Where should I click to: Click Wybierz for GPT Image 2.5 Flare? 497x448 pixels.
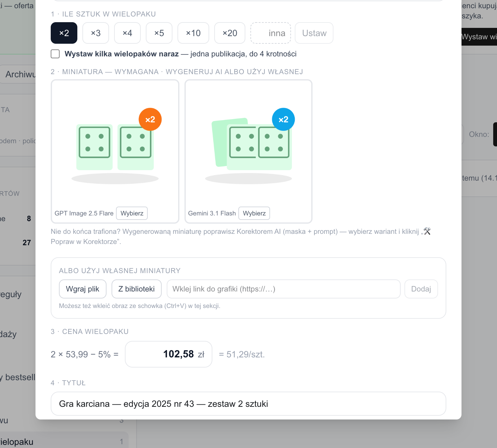(132, 213)
